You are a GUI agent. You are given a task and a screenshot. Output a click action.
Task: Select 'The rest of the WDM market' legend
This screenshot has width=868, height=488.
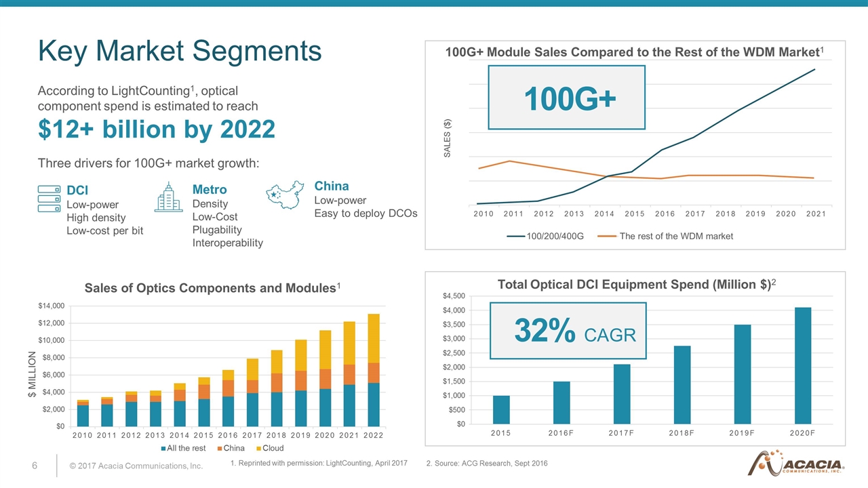[664, 236]
